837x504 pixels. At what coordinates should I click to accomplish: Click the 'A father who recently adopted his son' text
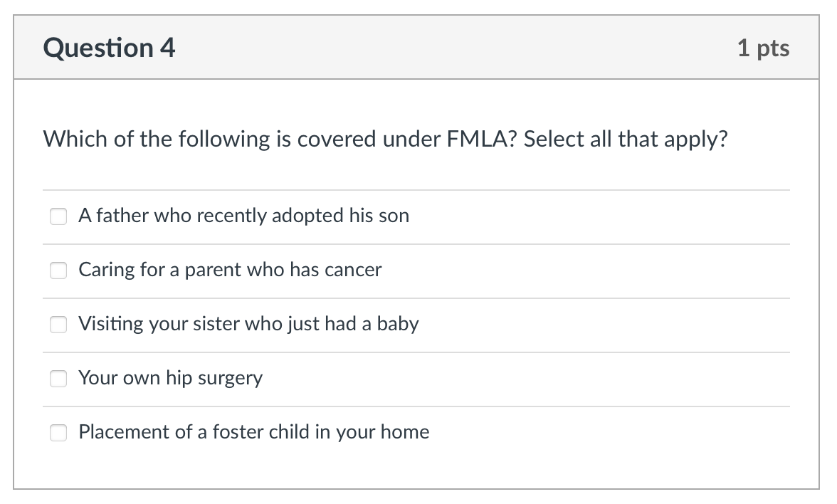pyautogui.click(x=244, y=215)
